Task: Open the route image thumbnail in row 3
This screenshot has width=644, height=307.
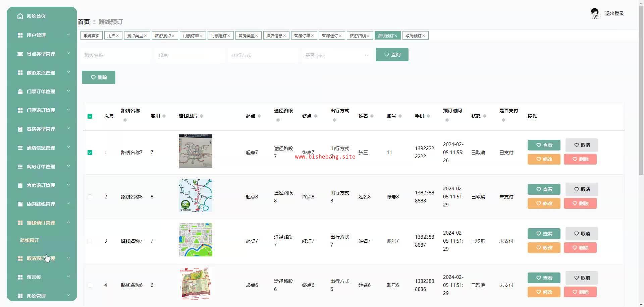Action: pos(196,240)
